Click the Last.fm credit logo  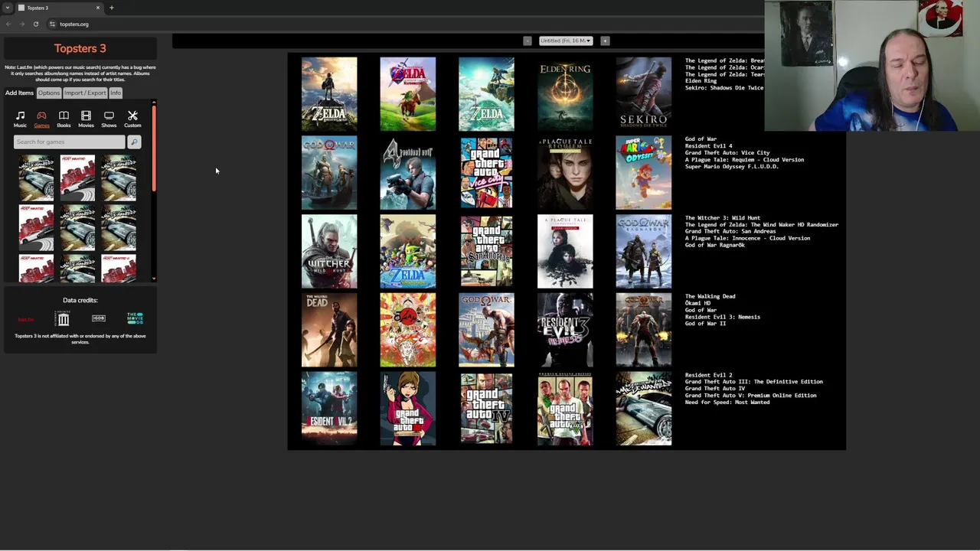click(x=25, y=319)
